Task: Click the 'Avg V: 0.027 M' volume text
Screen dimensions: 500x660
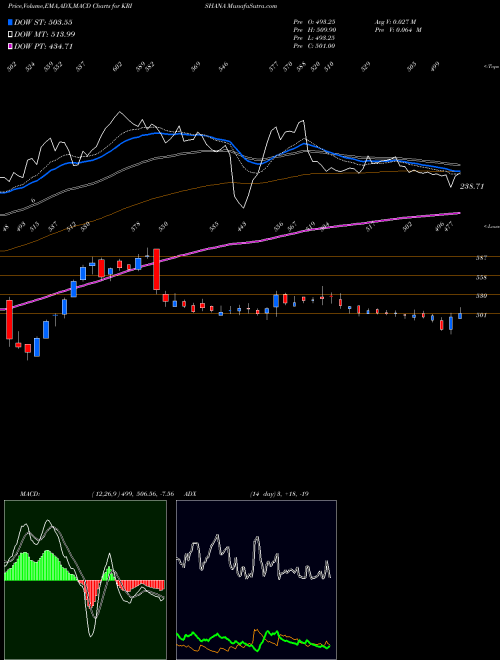Action: tap(397, 22)
